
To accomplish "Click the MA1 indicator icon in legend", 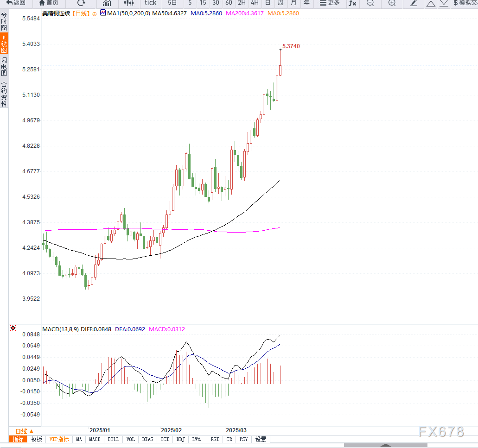I will [x=103, y=13].
